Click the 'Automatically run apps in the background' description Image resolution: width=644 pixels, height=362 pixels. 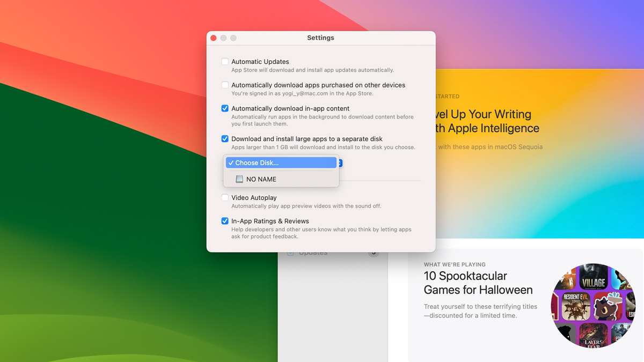coord(323,120)
